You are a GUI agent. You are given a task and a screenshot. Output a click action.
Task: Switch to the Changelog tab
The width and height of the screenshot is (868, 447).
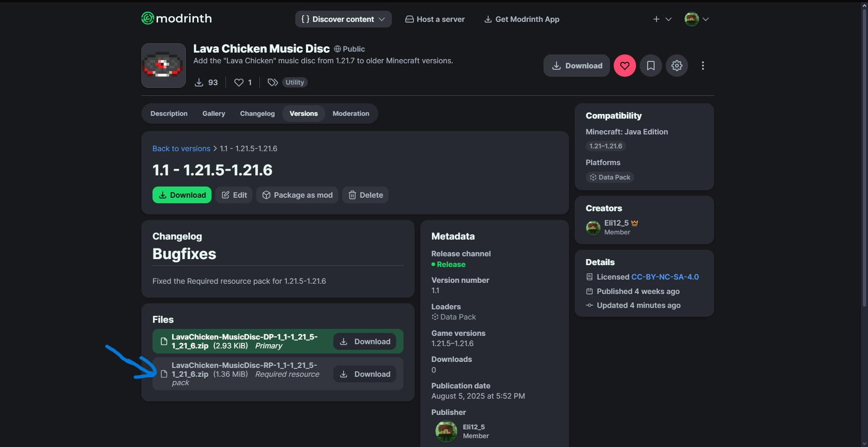[257, 113]
